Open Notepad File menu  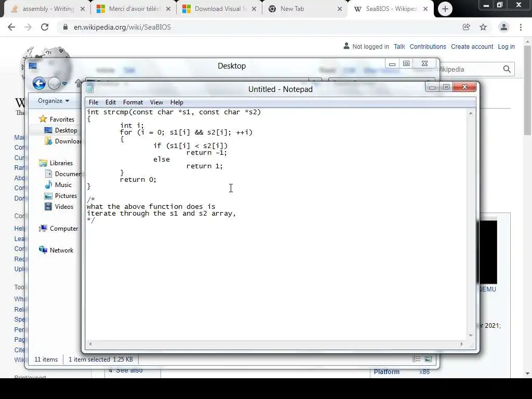pos(94,102)
